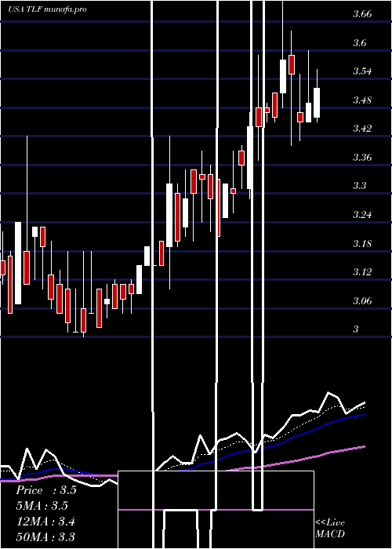Viewport: 392px width, 549px height.
Task: Click the 3.66 price axis label
Action: [x=362, y=14]
